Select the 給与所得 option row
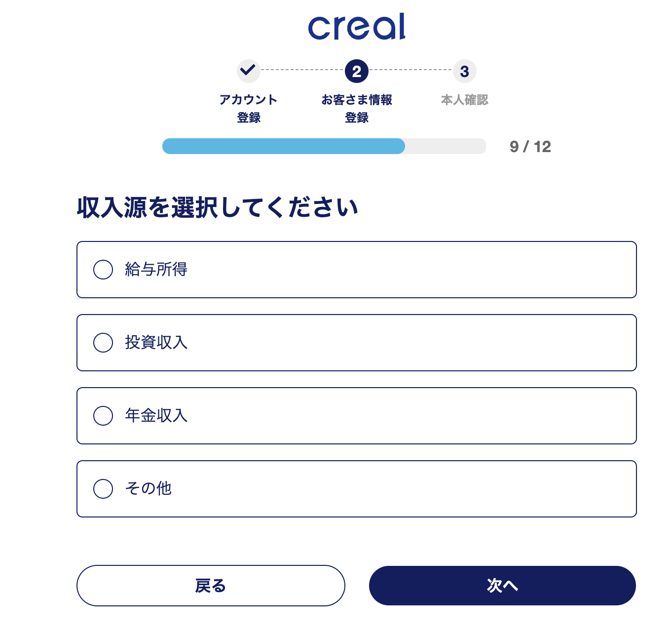The width and height of the screenshot is (672, 635). pos(356,270)
